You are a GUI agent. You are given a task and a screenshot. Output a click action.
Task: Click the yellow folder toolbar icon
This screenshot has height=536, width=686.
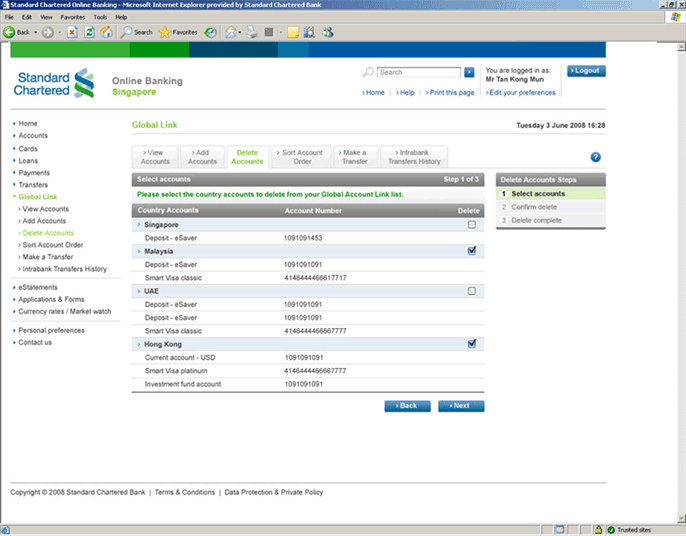(293, 32)
